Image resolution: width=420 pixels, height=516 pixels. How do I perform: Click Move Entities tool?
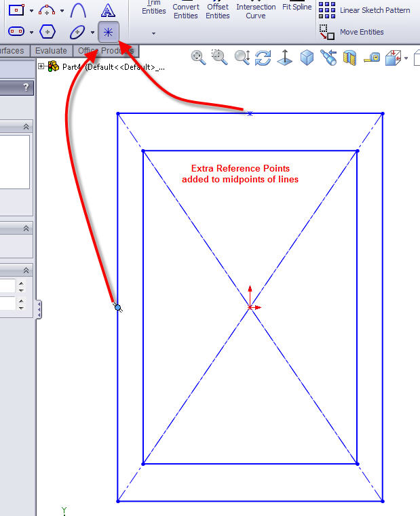point(361,32)
